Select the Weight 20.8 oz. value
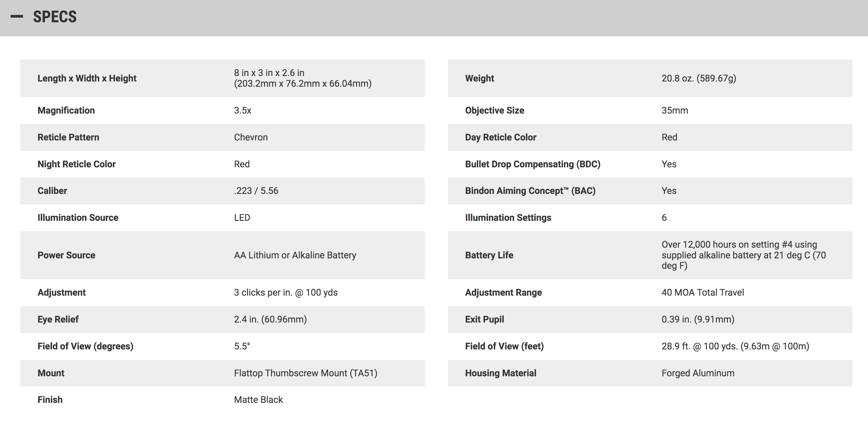 698,78
